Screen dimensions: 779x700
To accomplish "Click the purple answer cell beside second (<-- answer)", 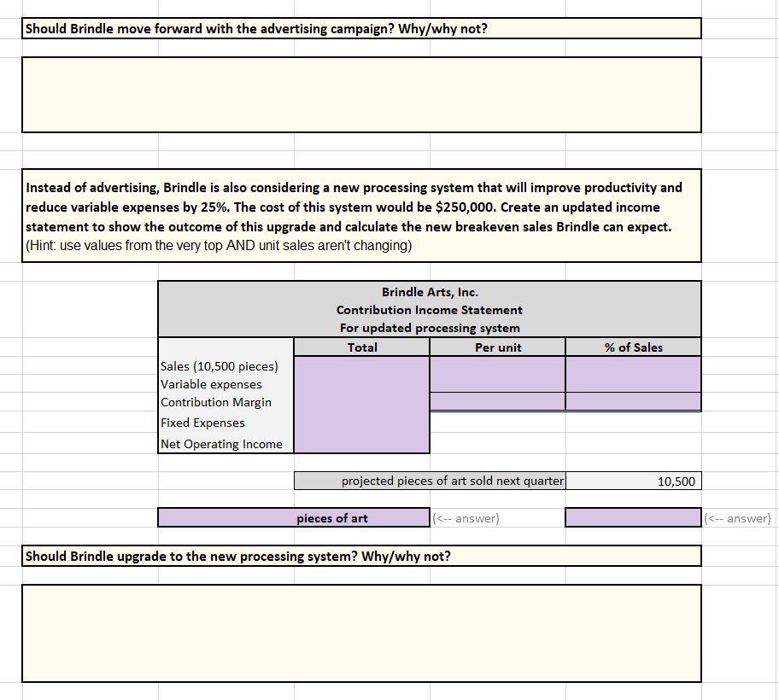I will [x=632, y=517].
